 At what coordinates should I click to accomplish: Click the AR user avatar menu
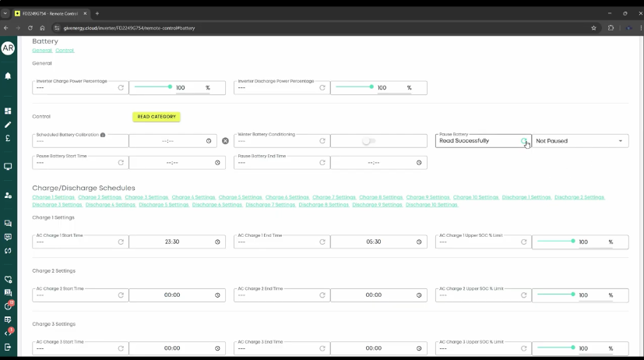(8, 48)
